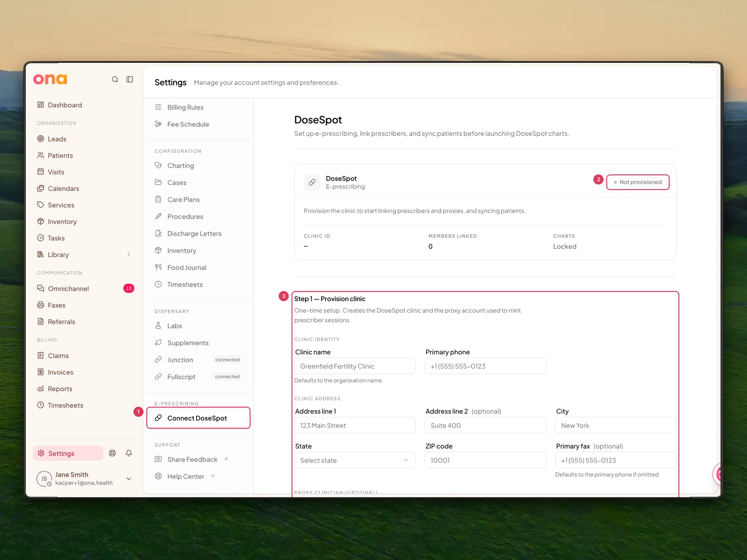Select Connect DoseSpot in settings
Viewport: 747px width, 560px height.
click(198, 418)
